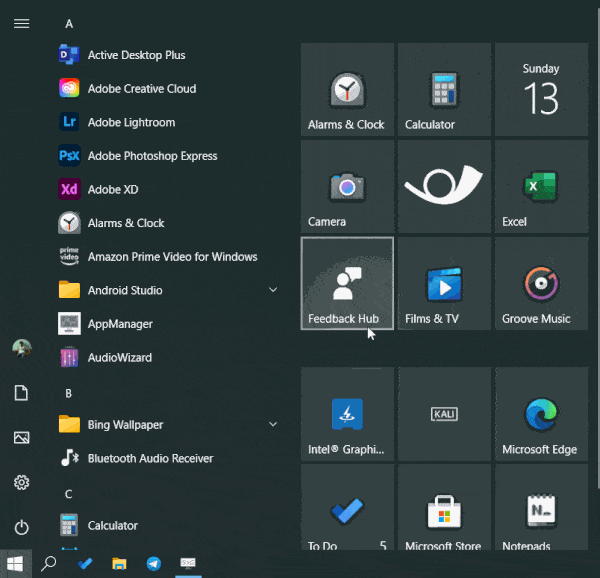
Task: Open the Calculator tile
Action: (444, 90)
